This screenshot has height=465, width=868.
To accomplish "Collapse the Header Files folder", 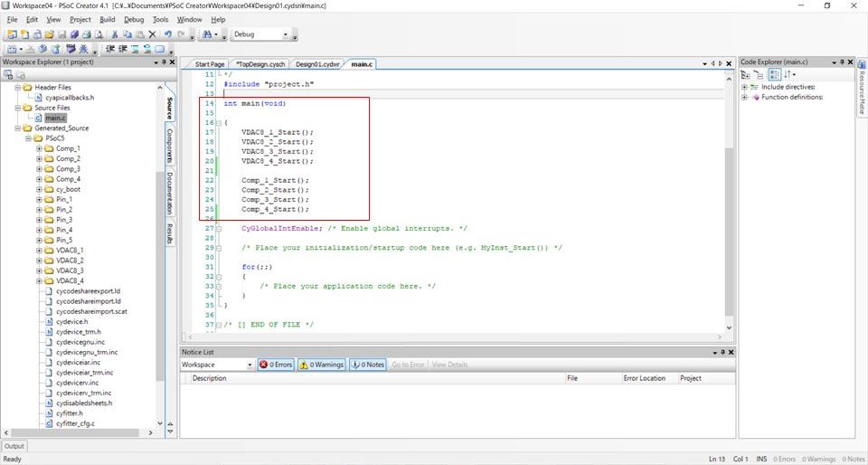I will (x=18, y=88).
